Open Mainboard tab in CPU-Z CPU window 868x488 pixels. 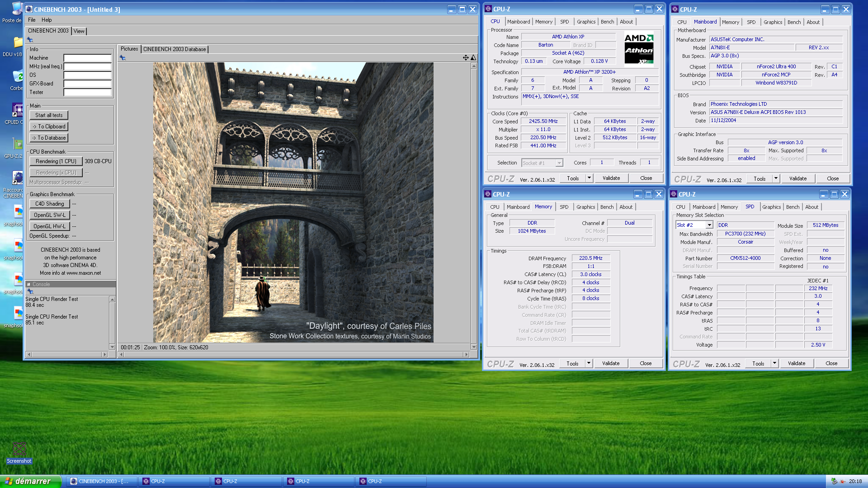tap(519, 22)
